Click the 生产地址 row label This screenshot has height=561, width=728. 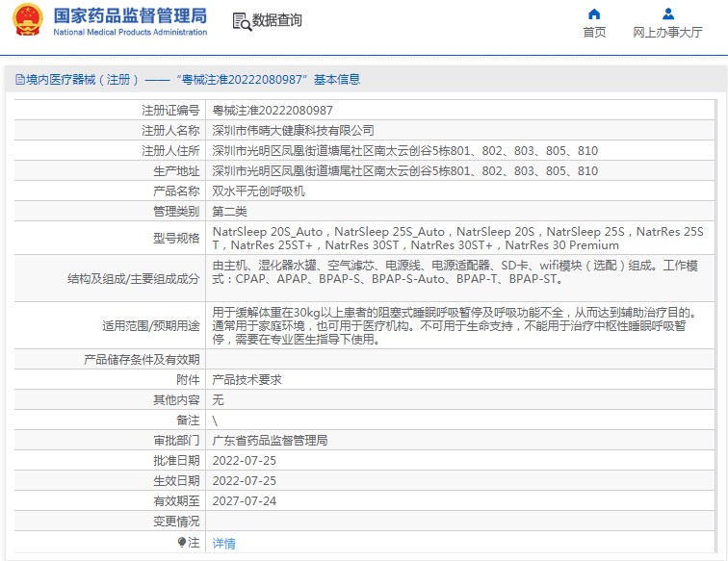coord(176,170)
